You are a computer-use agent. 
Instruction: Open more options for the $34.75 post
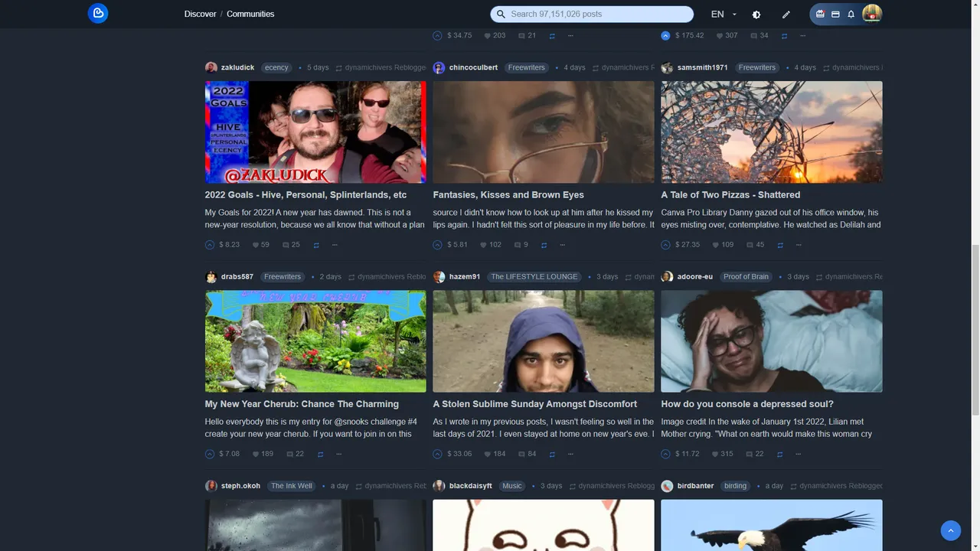tap(570, 35)
